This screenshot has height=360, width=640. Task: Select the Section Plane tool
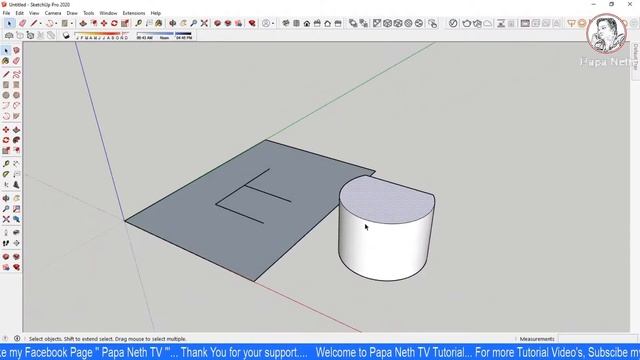16,243
